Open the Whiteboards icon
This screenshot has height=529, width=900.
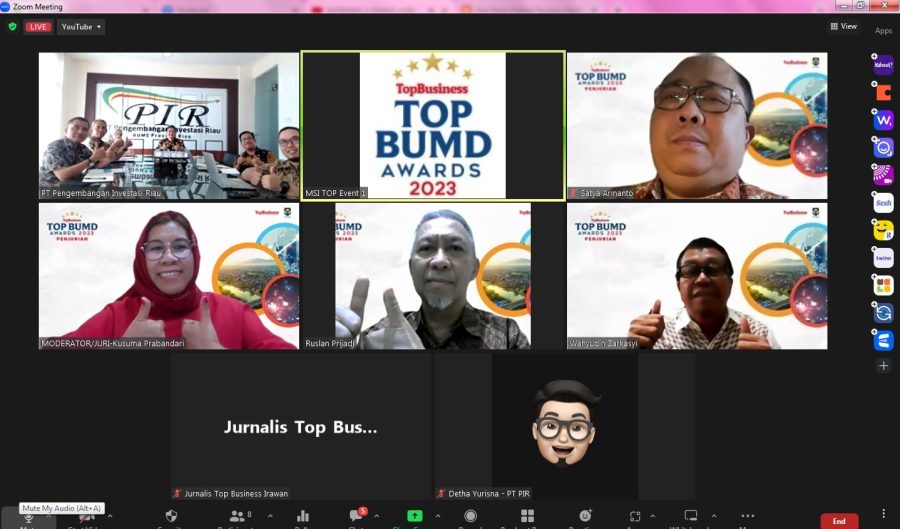click(691, 516)
